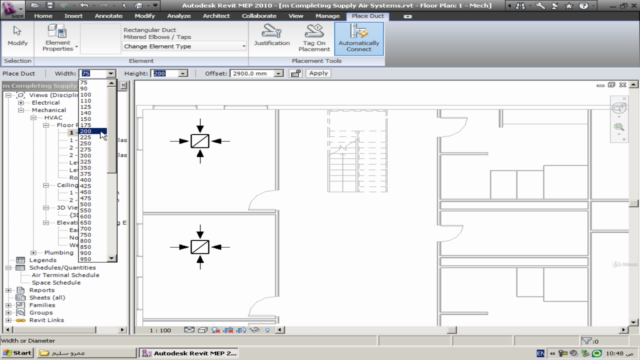Open the Offset dropdown arrow
Image resolution: width=640 pixels, height=360 pixels.
(278, 73)
